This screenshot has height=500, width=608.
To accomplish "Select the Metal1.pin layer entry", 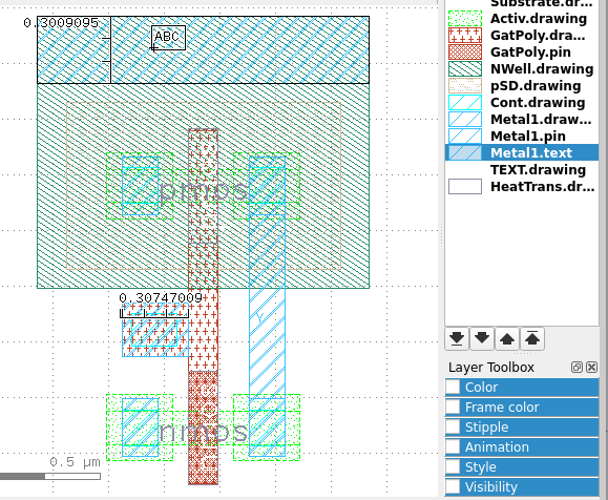I will point(527,136).
